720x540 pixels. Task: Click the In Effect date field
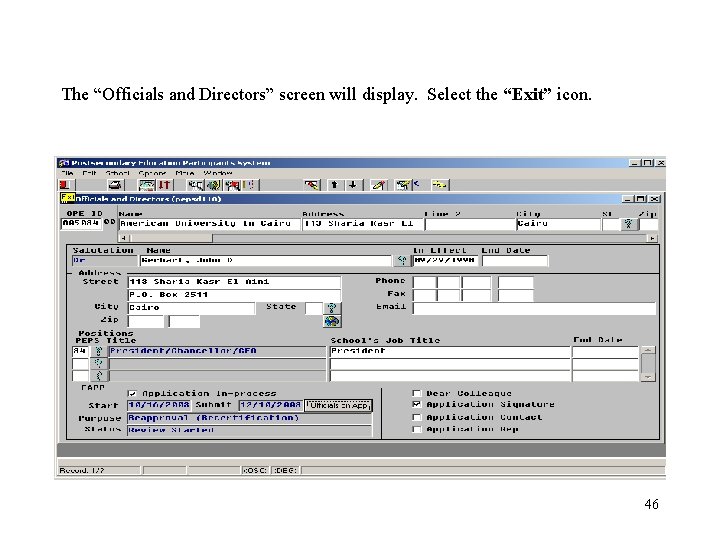[x=445, y=261]
